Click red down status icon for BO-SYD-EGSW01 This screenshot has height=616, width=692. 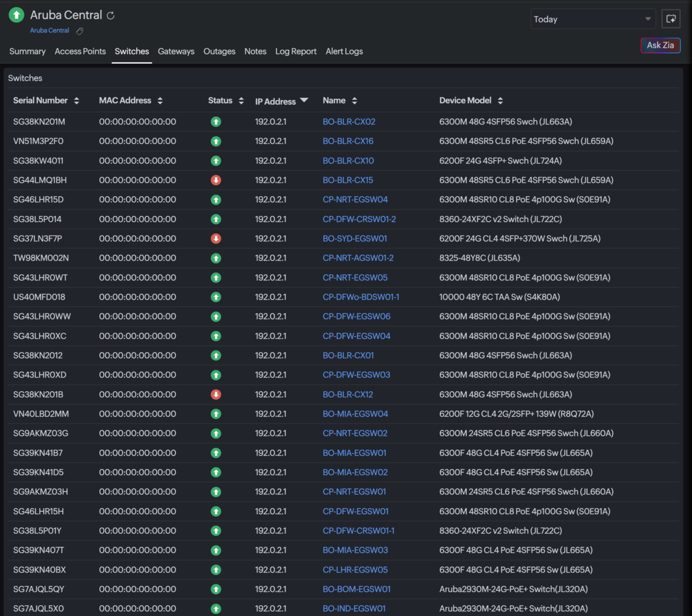216,239
